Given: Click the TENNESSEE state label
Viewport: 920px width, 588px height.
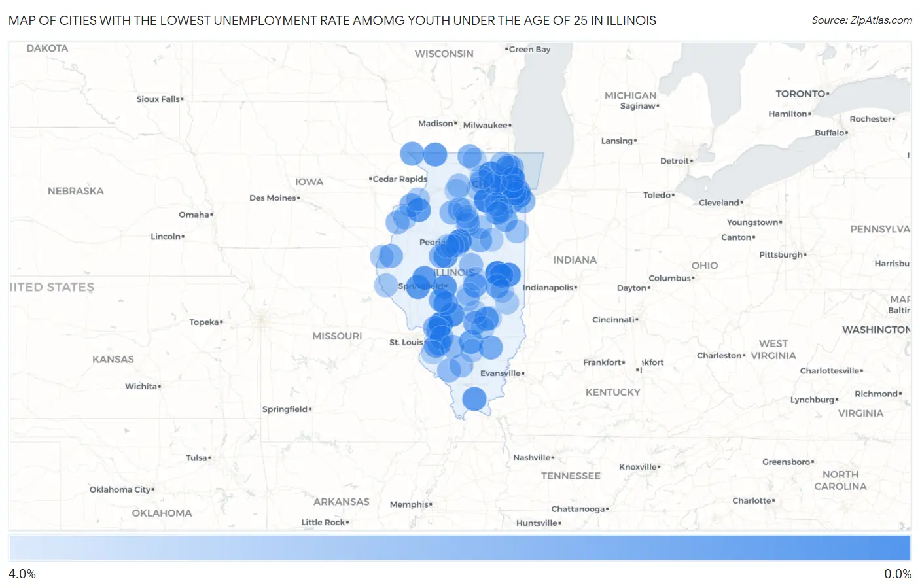Looking at the screenshot, I should (571, 476).
